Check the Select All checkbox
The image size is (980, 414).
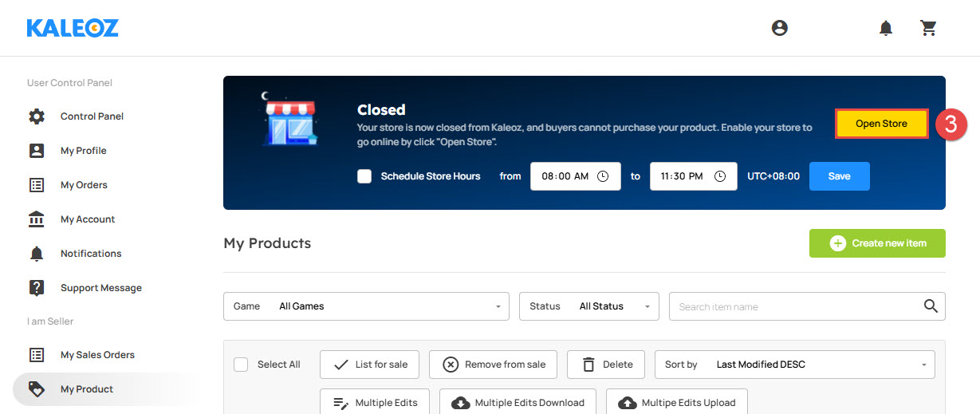click(241, 365)
